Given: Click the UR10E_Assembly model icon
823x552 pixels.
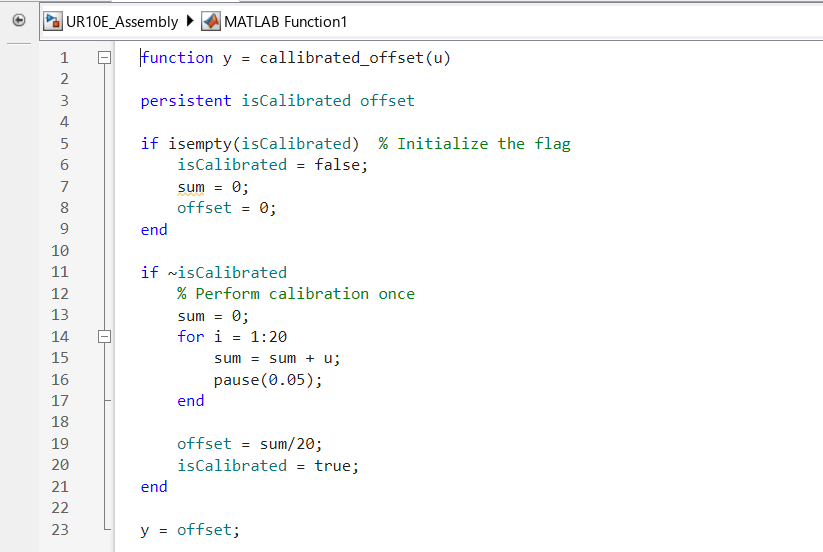Looking at the screenshot, I should pyautogui.click(x=52, y=22).
